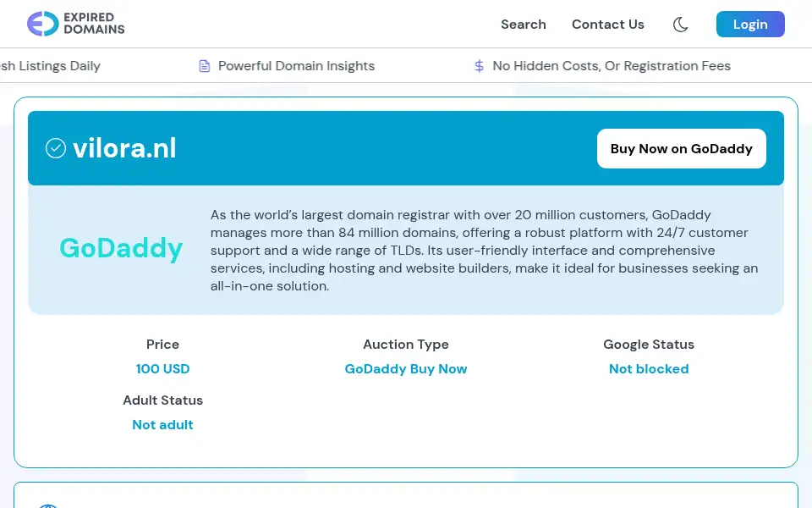Click the GoDaddy brand logo text
This screenshot has width=812, height=508.
point(121,248)
